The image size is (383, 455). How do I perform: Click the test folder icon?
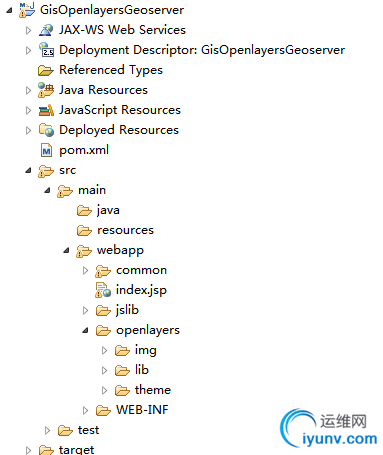65,430
